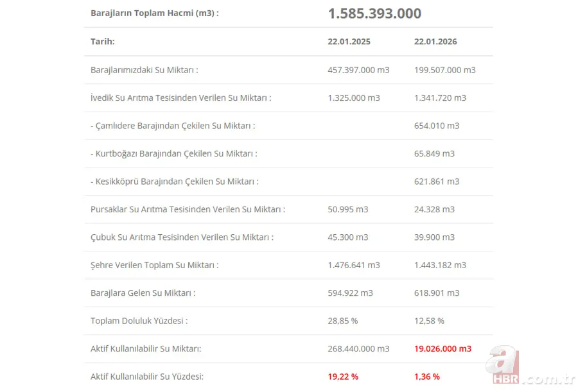Click the Barajlara Gelen Su Miktarı label
Viewport: 578px width, 392px height.
coord(143,293)
